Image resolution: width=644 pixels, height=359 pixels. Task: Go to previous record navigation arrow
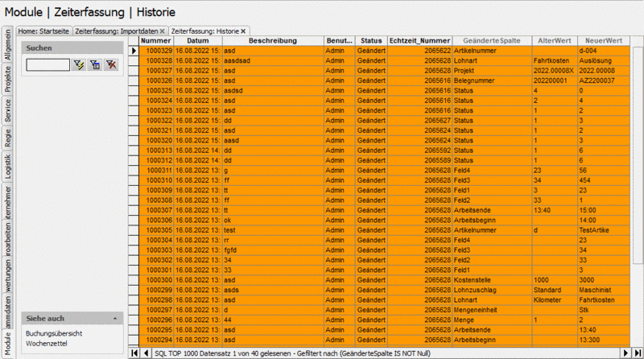point(147,353)
